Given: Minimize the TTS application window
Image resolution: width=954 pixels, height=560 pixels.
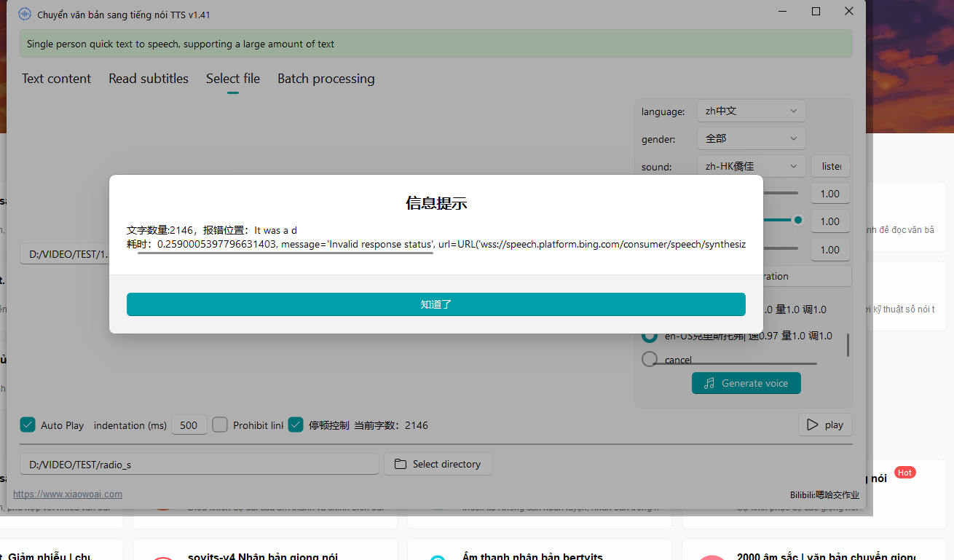Looking at the screenshot, I should [783, 12].
